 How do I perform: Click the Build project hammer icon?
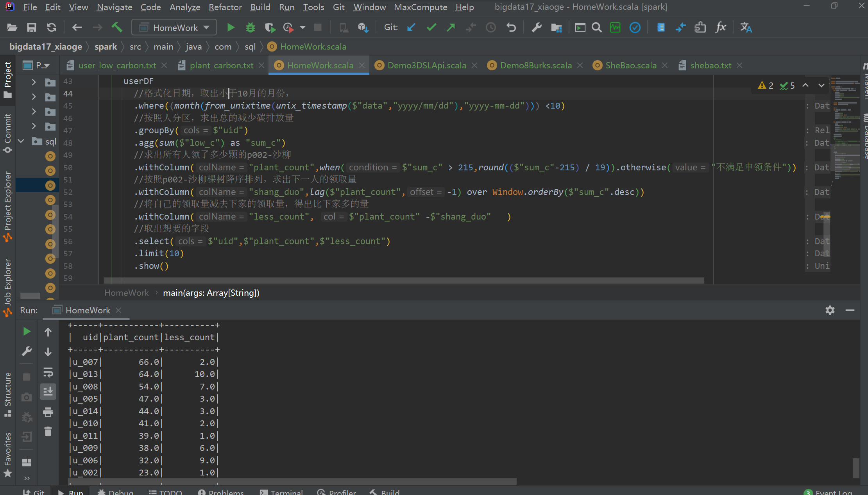117,28
